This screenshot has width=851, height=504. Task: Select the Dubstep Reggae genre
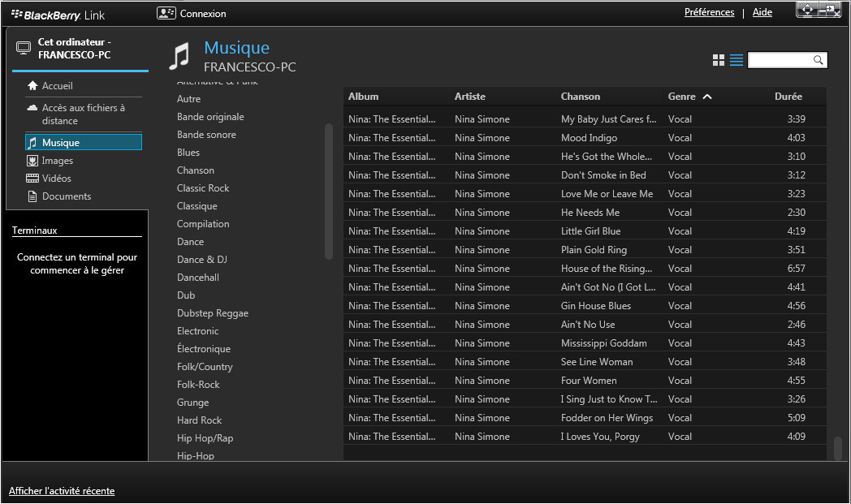pyautogui.click(x=213, y=313)
